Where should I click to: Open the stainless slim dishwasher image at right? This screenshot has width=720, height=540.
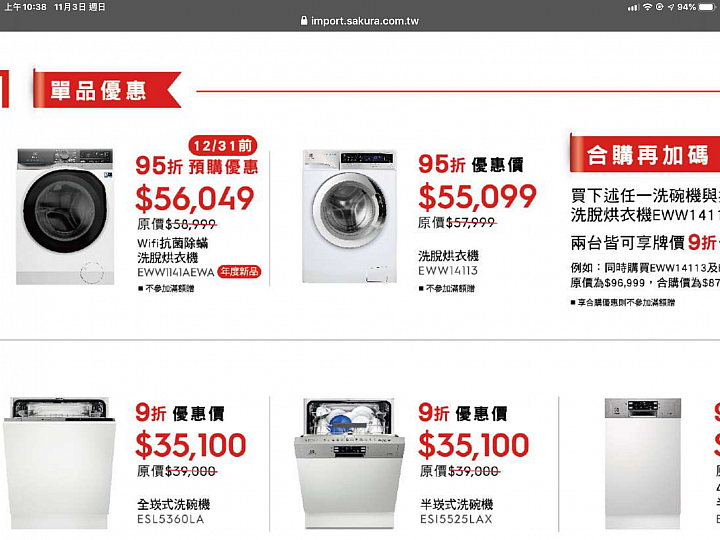point(642,464)
